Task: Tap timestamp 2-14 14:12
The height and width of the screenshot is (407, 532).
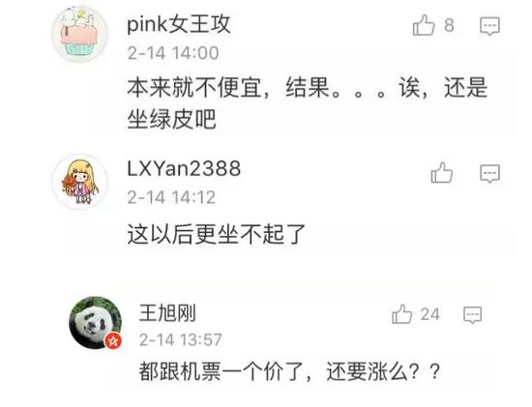Action: click(171, 197)
